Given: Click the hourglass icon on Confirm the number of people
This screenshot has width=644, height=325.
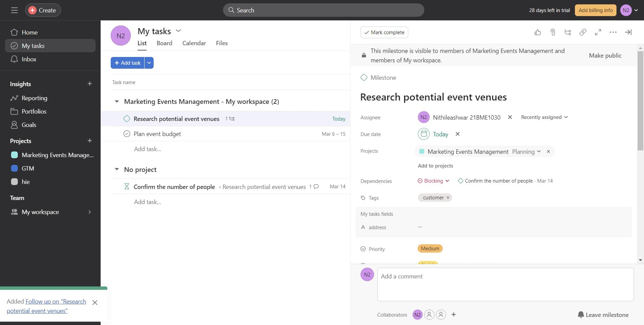Looking at the screenshot, I should point(126,186).
